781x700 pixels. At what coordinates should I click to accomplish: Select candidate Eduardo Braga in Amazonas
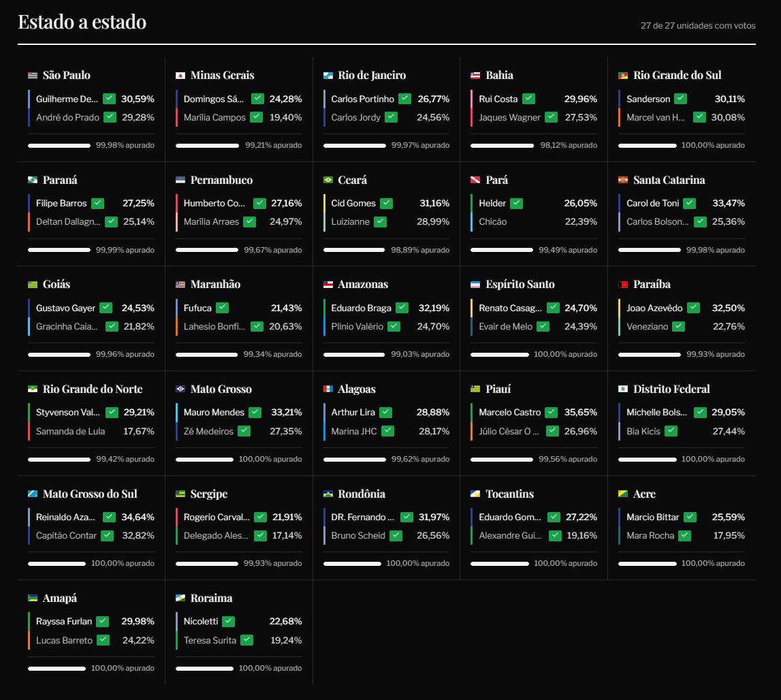pos(361,308)
